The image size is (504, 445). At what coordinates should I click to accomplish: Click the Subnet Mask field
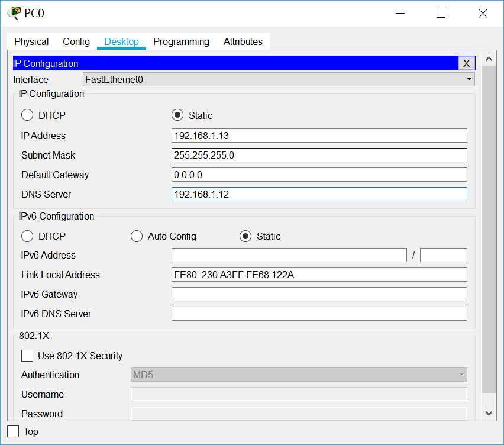coord(319,155)
